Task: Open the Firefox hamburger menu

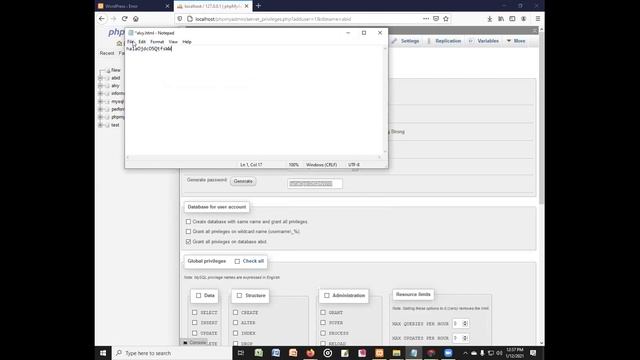Action: (538, 19)
